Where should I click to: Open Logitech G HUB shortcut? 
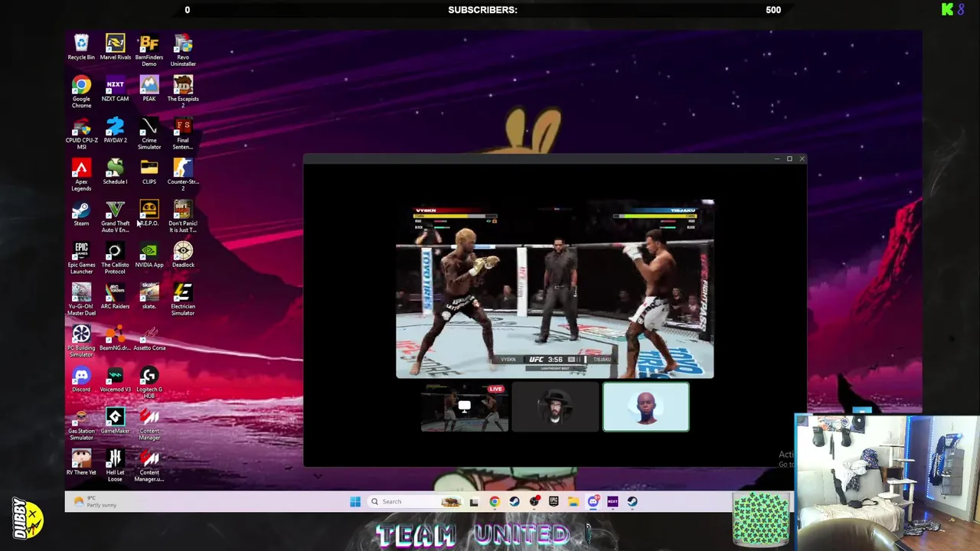(149, 382)
